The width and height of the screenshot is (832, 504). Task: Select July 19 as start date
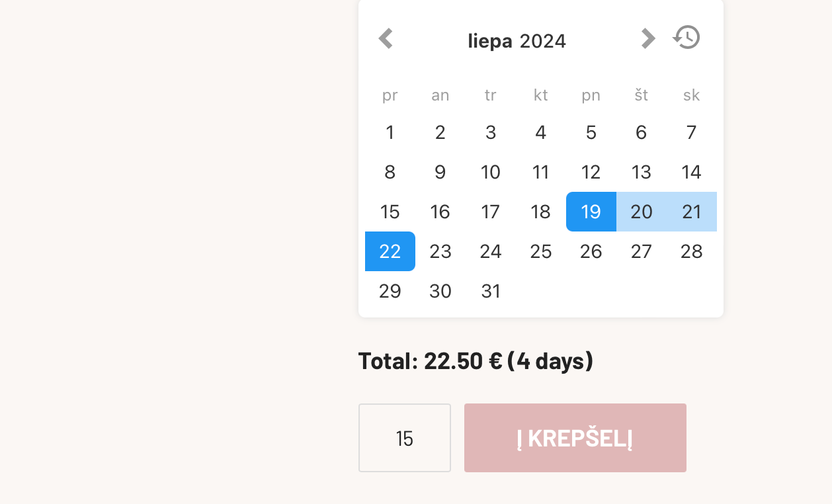(591, 212)
